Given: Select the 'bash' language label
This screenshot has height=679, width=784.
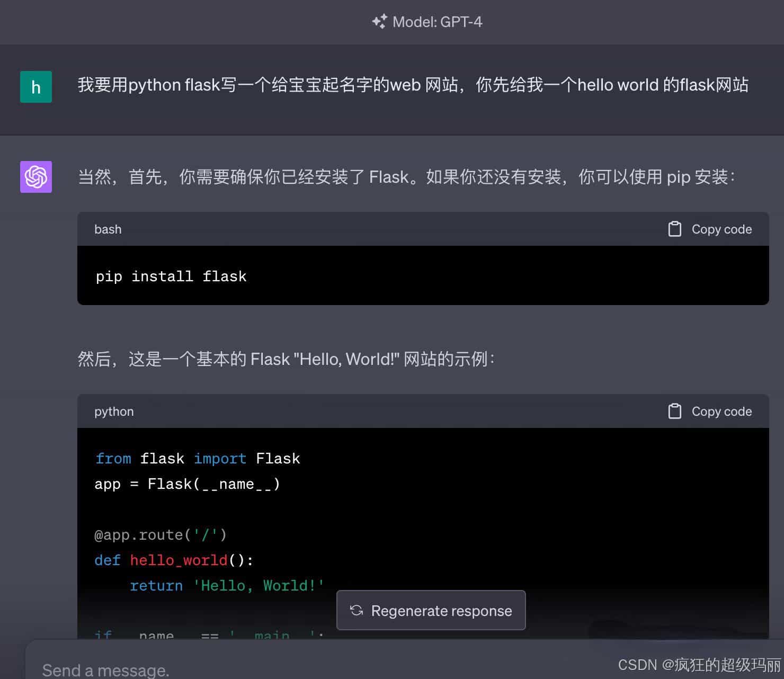Looking at the screenshot, I should pyautogui.click(x=108, y=229).
